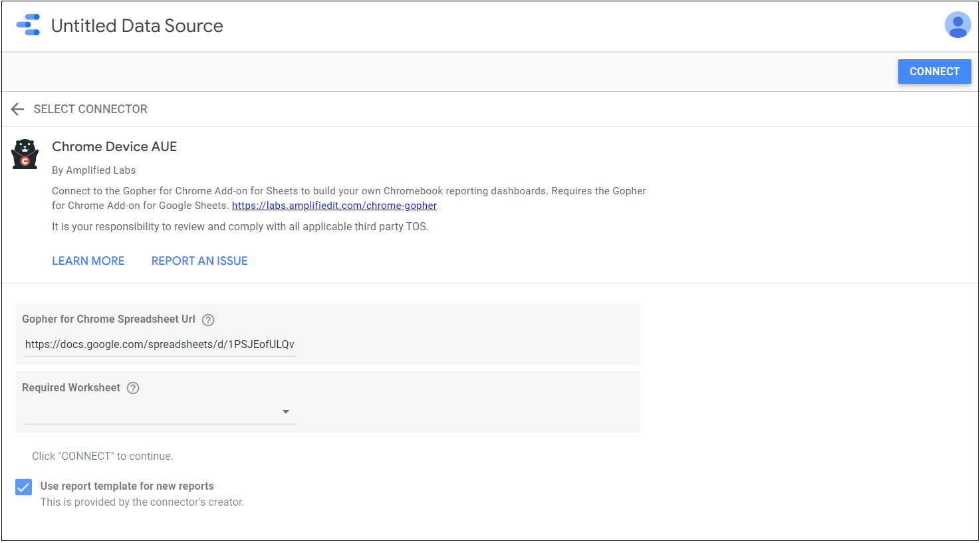Click the back arrow beside Select Connector
This screenshot has width=980, height=543.
click(18, 109)
